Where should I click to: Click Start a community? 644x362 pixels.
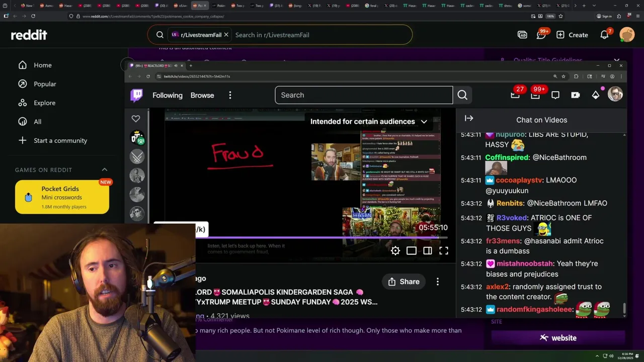click(x=53, y=140)
